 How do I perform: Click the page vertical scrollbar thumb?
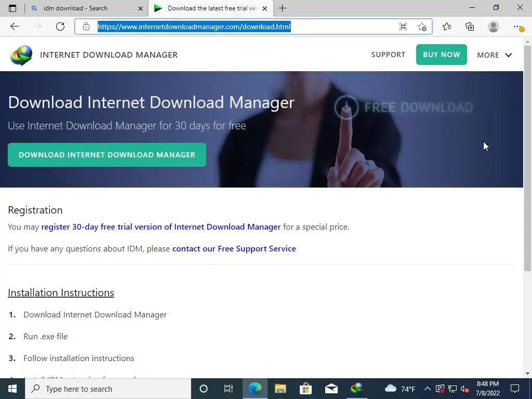[527, 158]
